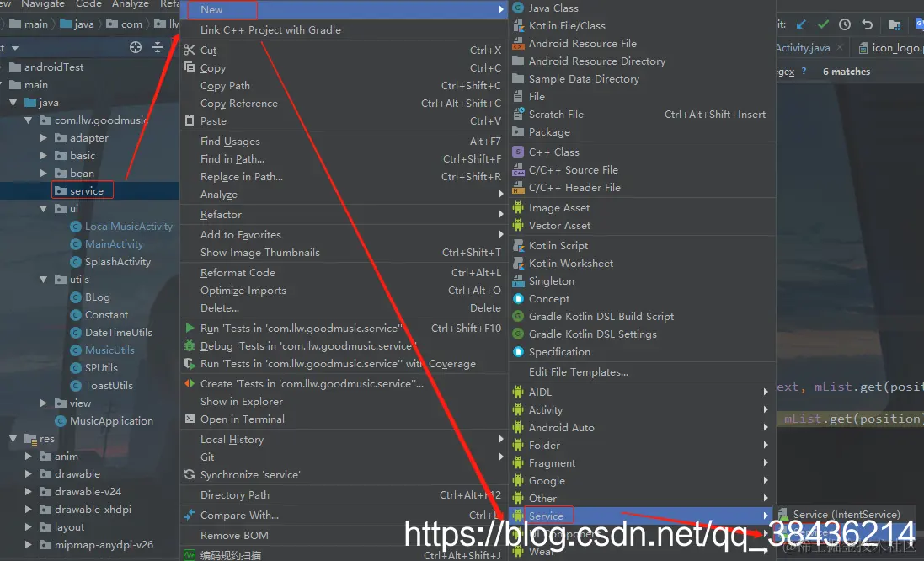The width and height of the screenshot is (924, 561).
Task: Select Find Usages menu entry
Action: tap(344, 141)
